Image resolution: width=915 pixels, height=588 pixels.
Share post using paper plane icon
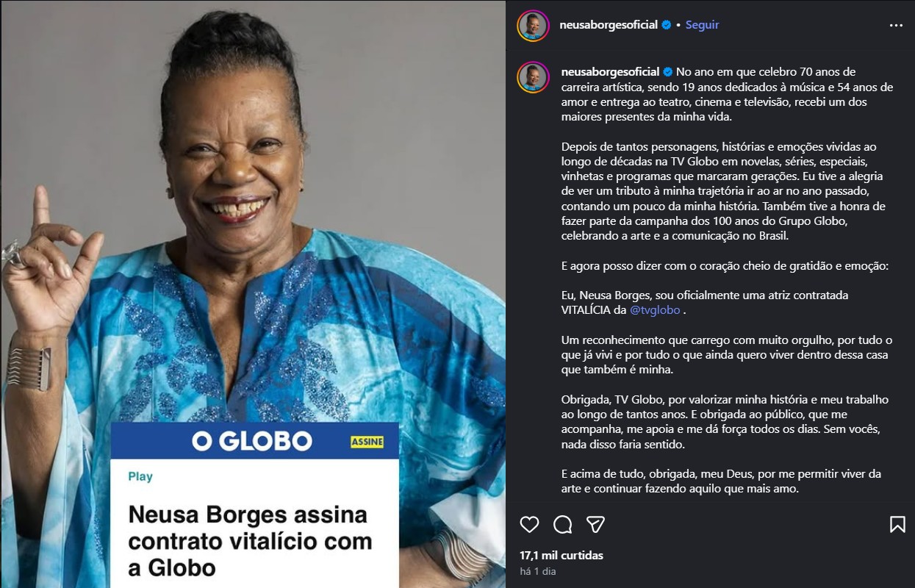595,524
